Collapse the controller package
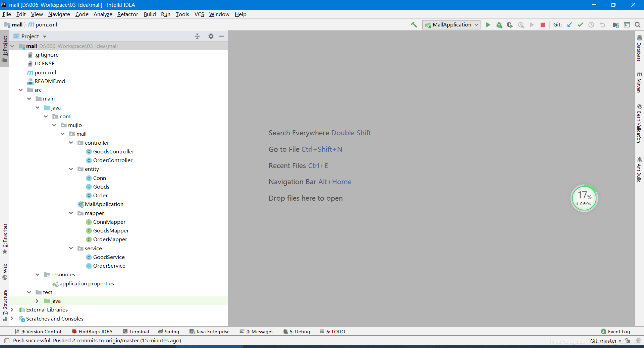 (x=71, y=143)
